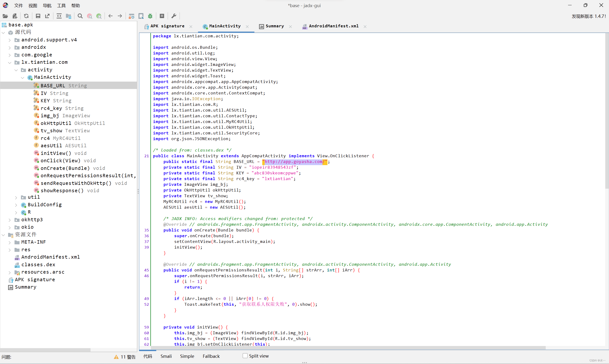Click the code horizontal scrollbar

click(x=343, y=348)
